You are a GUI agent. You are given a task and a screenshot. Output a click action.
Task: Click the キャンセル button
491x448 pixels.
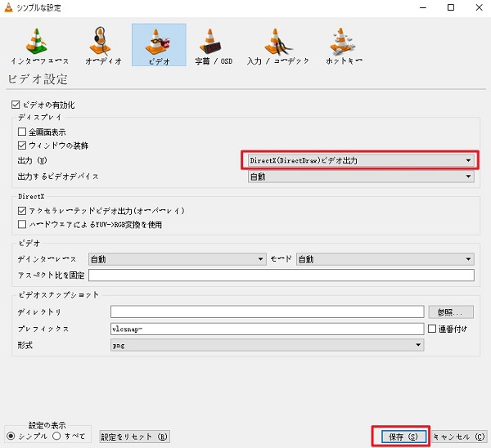click(459, 437)
